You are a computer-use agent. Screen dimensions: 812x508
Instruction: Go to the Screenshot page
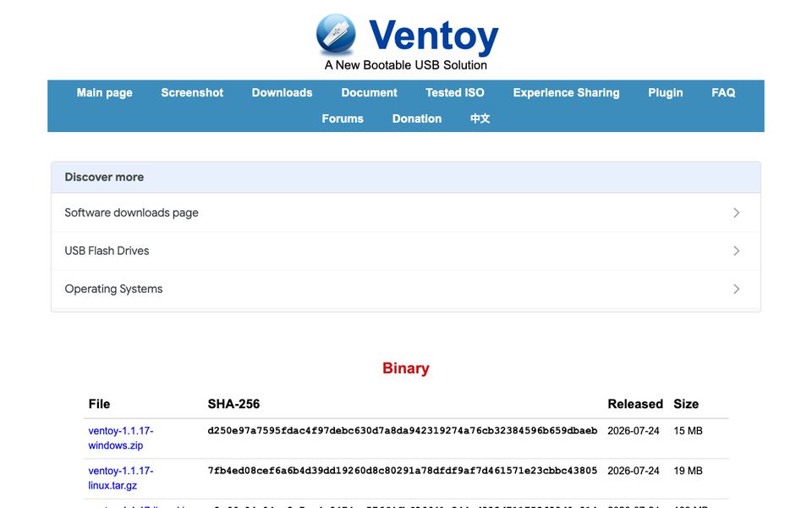point(192,93)
